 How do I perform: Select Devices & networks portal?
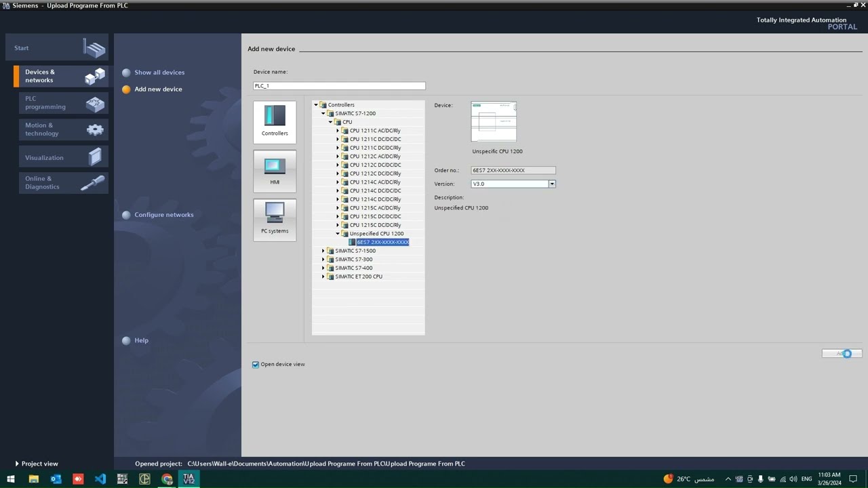pos(62,76)
